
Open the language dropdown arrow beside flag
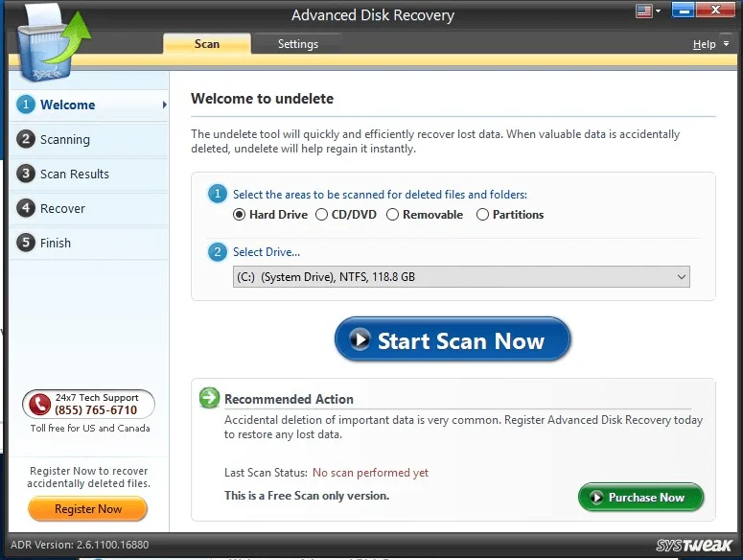(659, 11)
